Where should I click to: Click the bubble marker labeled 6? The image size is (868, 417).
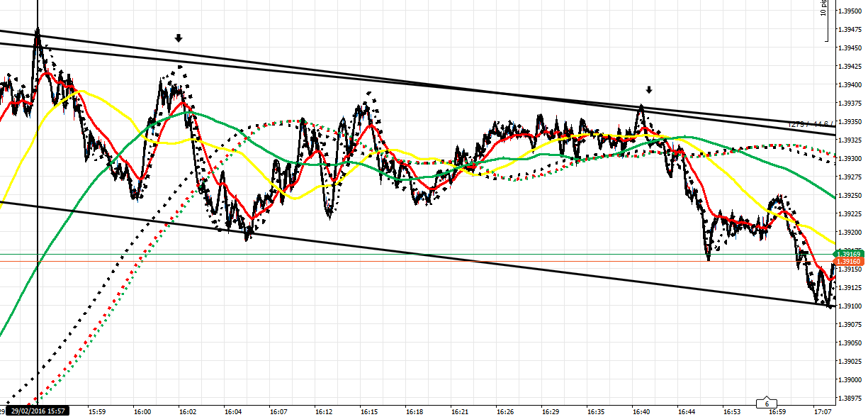767,404
